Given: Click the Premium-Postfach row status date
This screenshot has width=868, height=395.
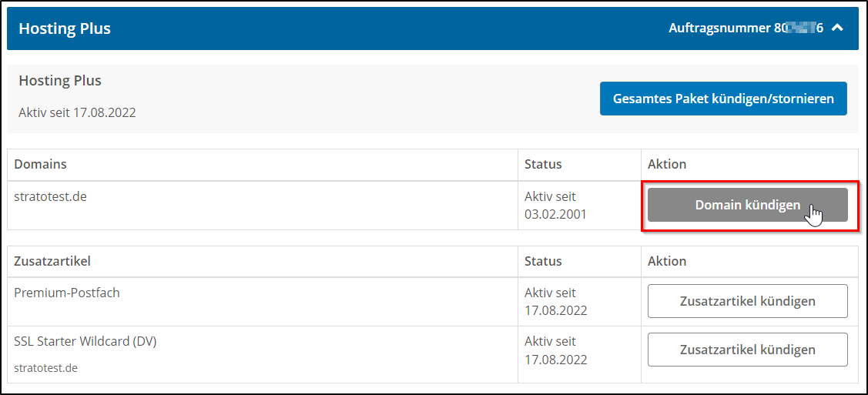Looking at the screenshot, I should point(555,310).
